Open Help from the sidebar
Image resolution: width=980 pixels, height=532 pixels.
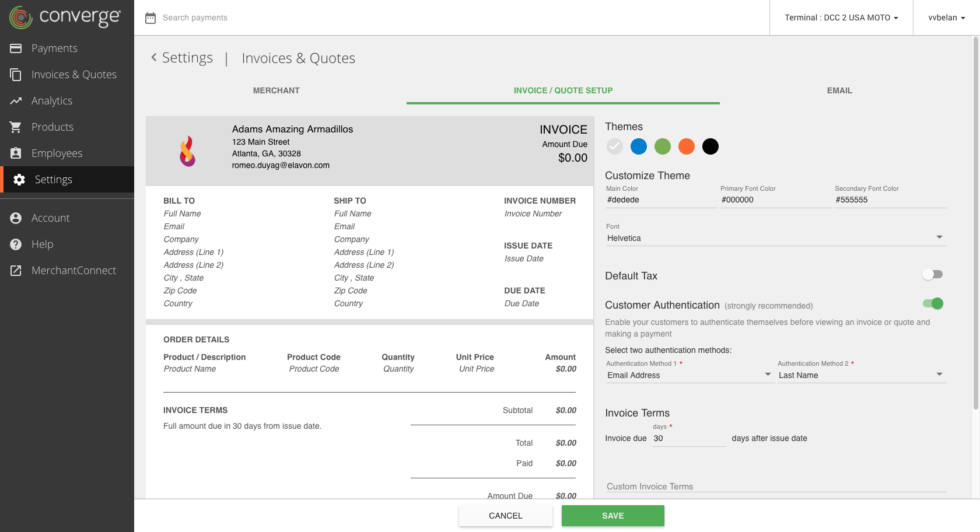click(41, 244)
